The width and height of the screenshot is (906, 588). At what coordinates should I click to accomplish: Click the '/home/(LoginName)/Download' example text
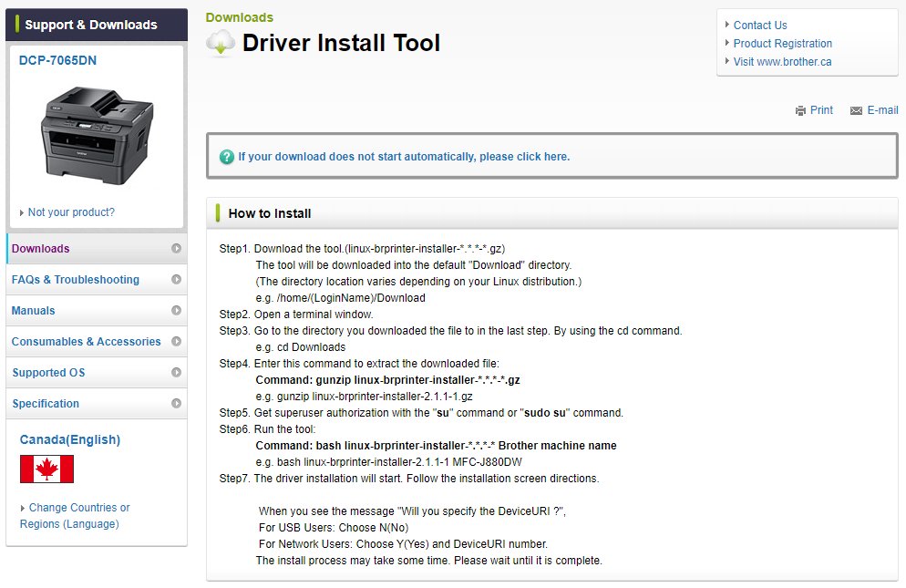click(351, 298)
